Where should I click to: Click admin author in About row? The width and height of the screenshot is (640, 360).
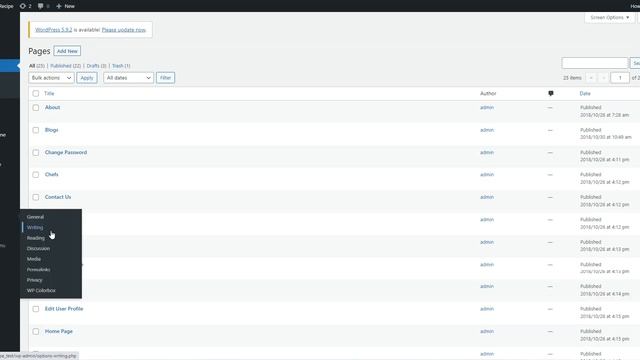point(487,107)
